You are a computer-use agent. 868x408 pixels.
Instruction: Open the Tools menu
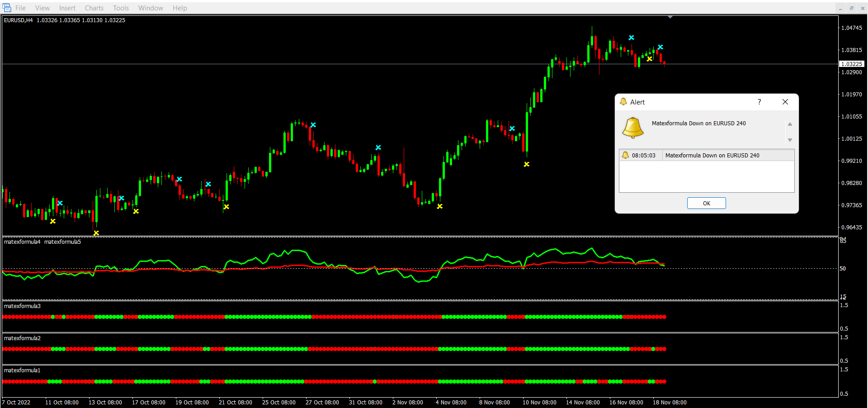tap(121, 8)
